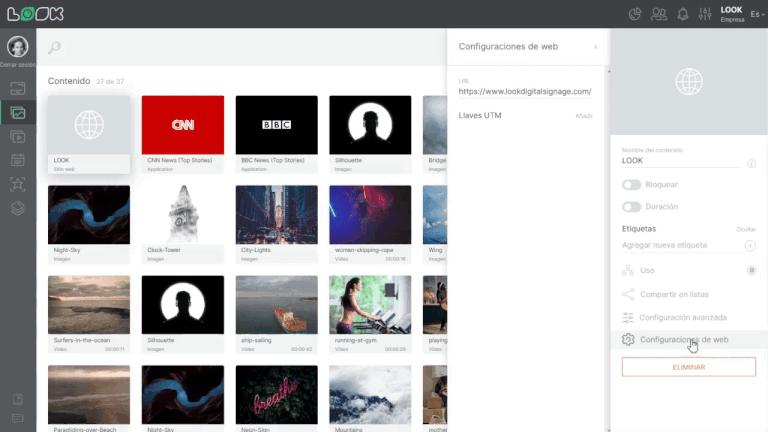Toggle the Duración switch
768x432 pixels.
631,207
